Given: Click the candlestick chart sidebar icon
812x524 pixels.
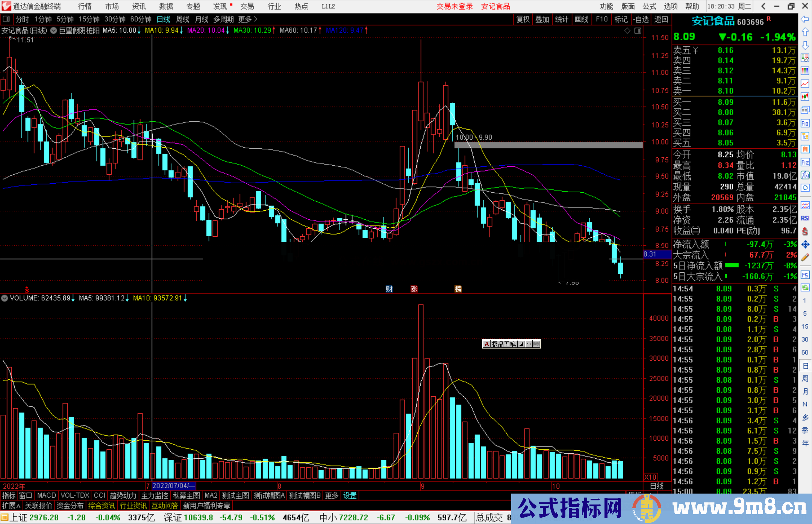Looking at the screenshot, I should pyautogui.click(x=805, y=97).
